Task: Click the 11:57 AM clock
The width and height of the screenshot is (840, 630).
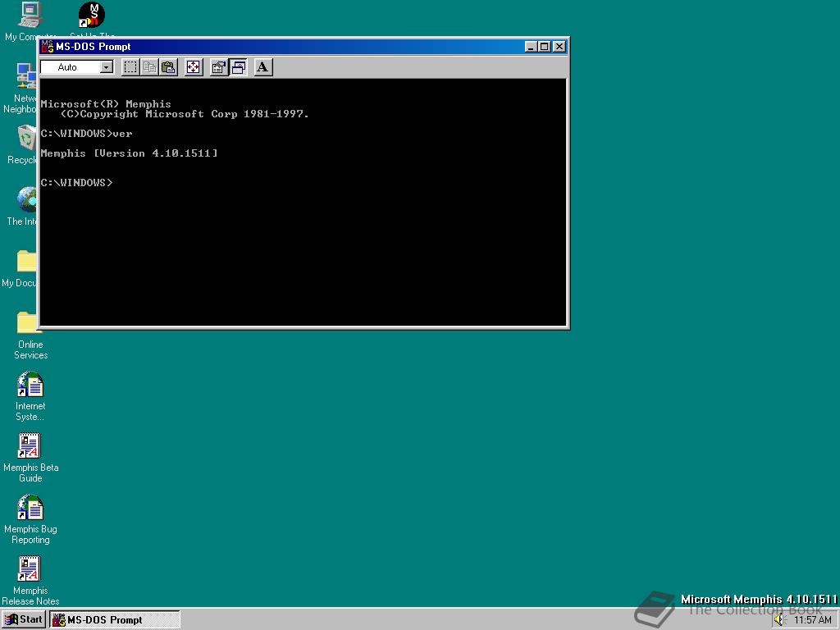Action: click(813, 620)
